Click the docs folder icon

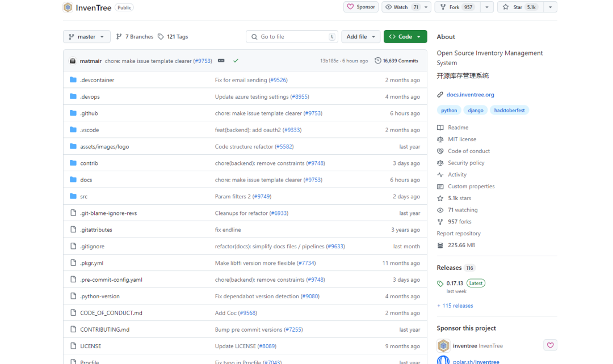point(73,180)
